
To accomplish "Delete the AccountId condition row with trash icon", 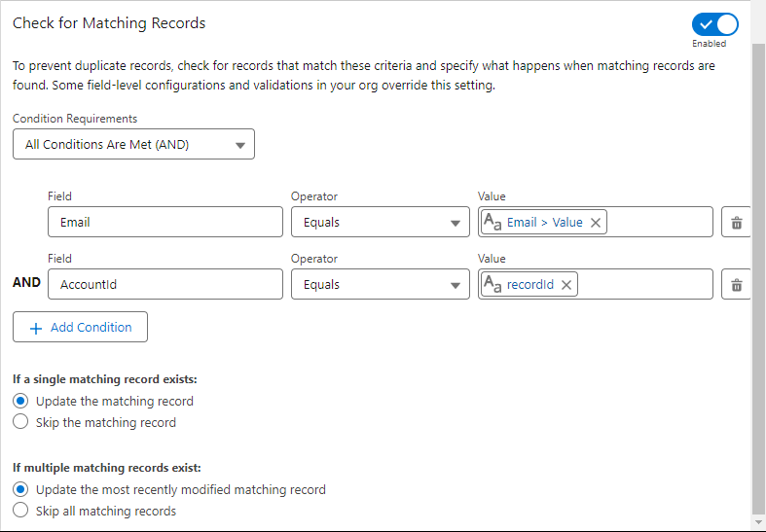I will [x=736, y=285].
